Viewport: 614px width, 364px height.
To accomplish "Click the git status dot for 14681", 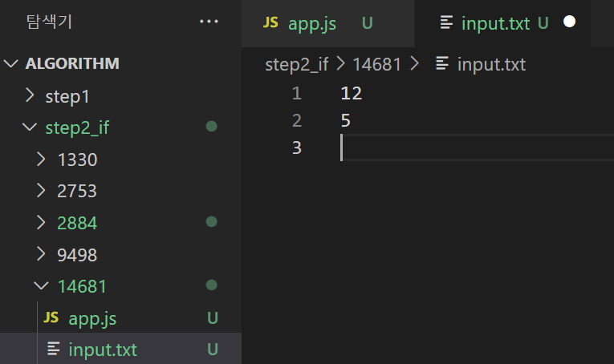I will click(211, 285).
